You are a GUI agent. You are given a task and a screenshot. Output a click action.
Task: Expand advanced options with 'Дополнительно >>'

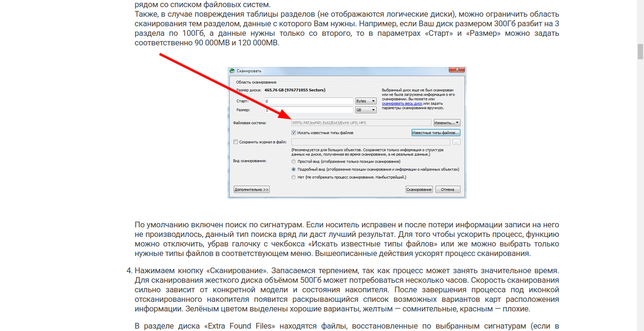click(251, 190)
